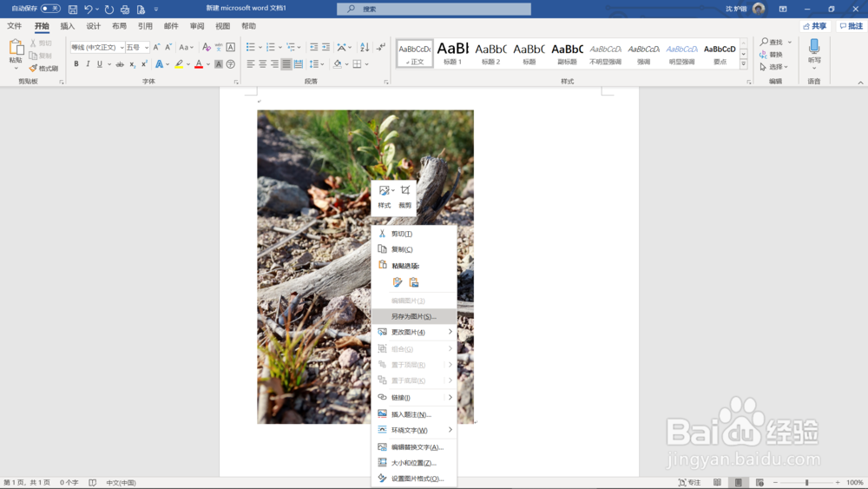Apply yellow text highlight color
868x489 pixels.
click(179, 64)
